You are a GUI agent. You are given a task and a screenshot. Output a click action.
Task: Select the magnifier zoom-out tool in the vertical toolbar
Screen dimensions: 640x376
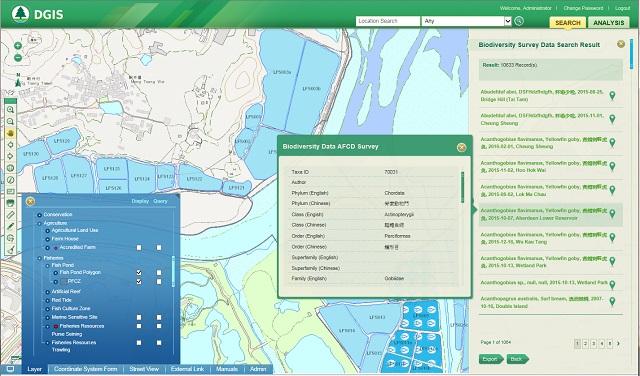pos(11,122)
